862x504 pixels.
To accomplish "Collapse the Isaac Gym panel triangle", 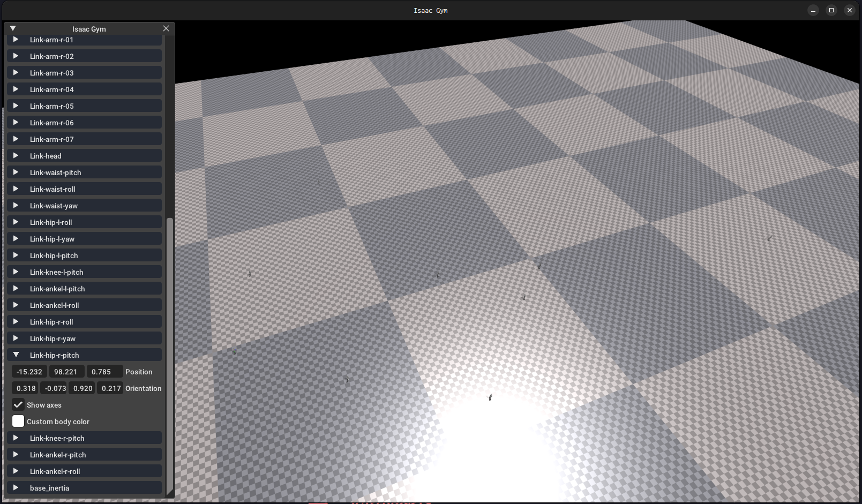I will tap(13, 28).
